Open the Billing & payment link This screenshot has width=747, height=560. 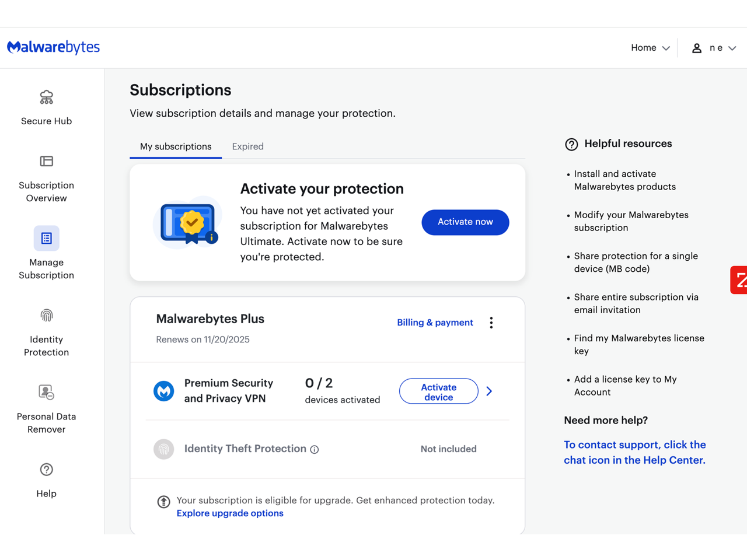[435, 323]
